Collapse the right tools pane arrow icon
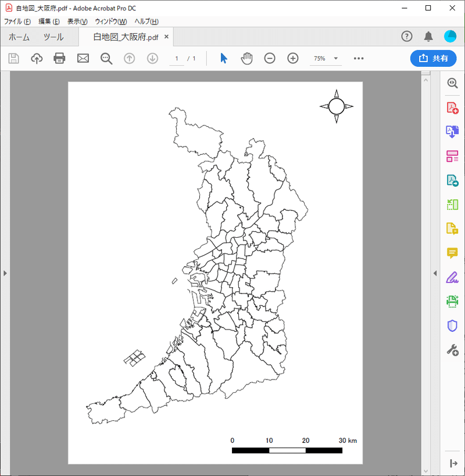Viewport: 465px width, 476px height. pyautogui.click(x=454, y=463)
